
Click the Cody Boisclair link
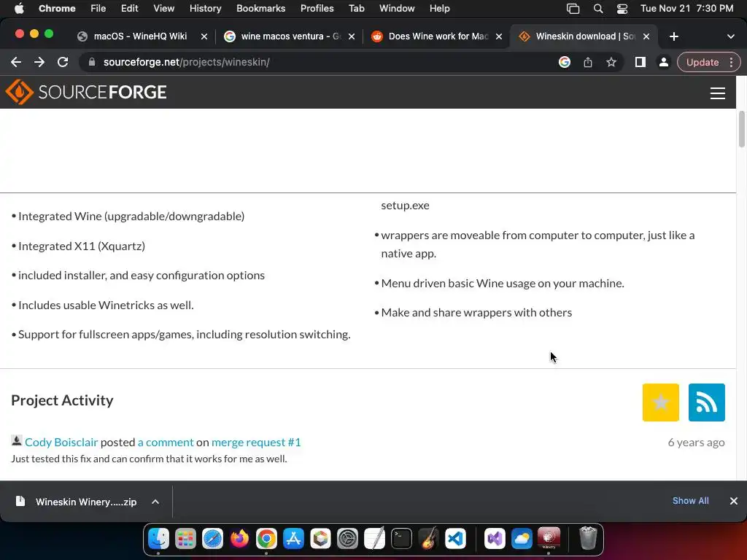[61, 443]
